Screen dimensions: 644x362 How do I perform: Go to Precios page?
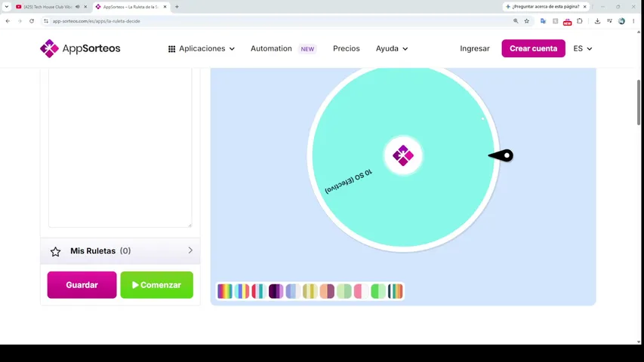tap(347, 48)
